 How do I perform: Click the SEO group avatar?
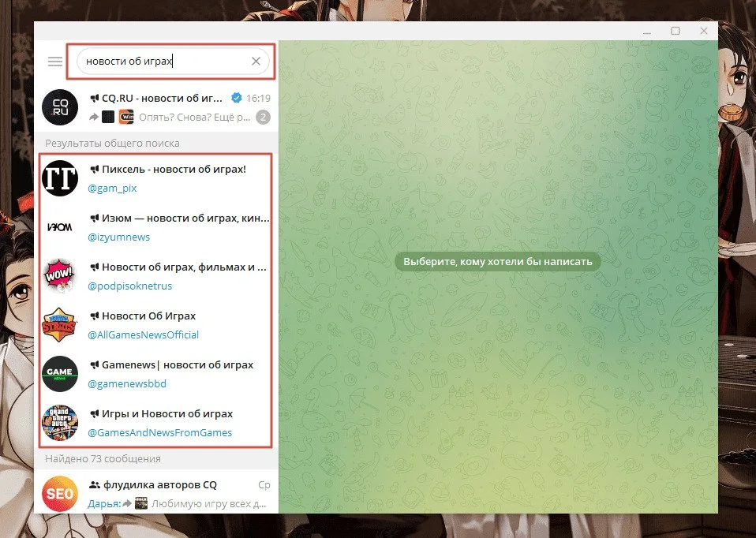pos(60,494)
